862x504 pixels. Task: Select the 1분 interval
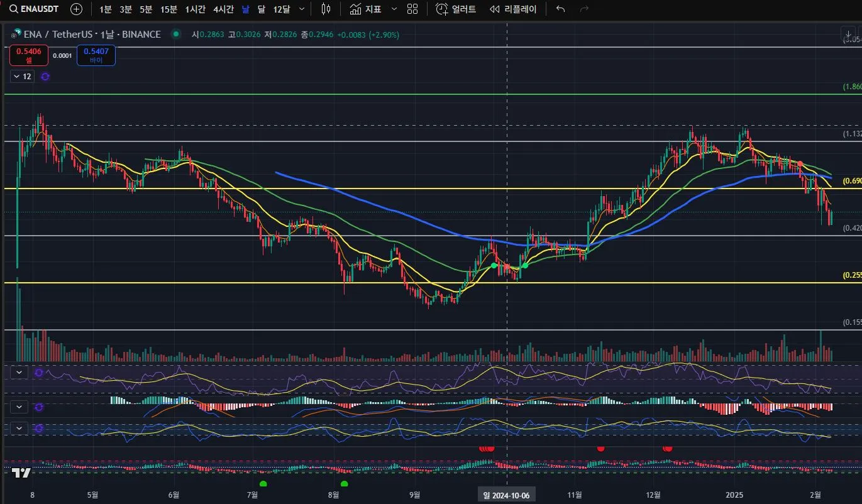pyautogui.click(x=106, y=9)
